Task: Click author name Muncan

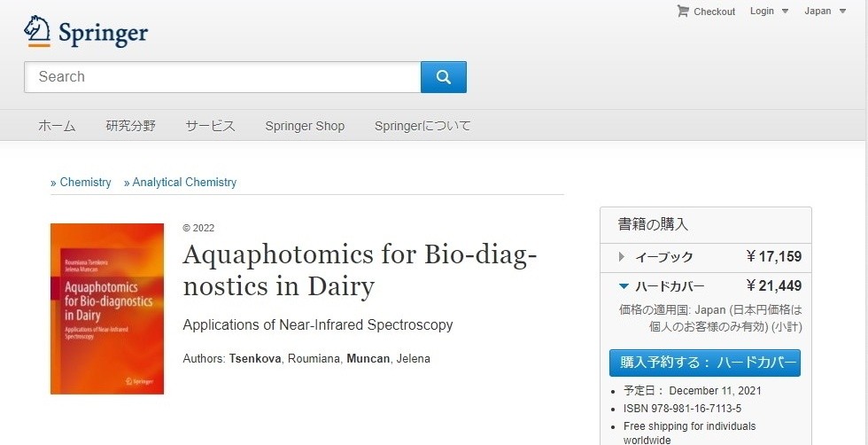Action: (x=368, y=358)
